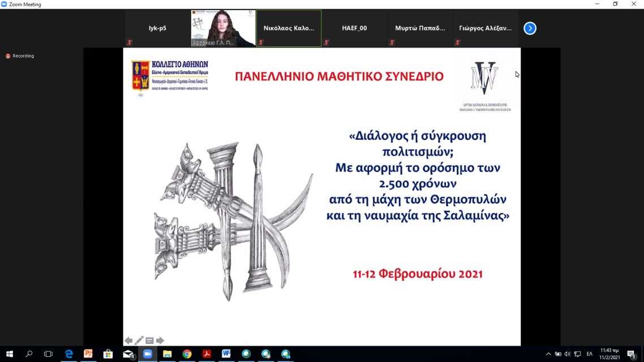Open slideshow menu icon beside pen
This screenshot has height=362, width=644.
pos(149,341)
